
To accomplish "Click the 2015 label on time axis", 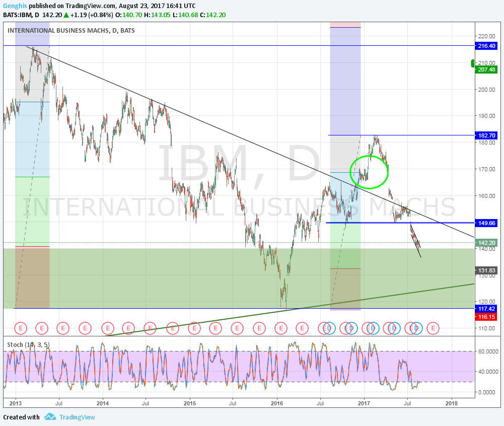I will coord(190,403).
